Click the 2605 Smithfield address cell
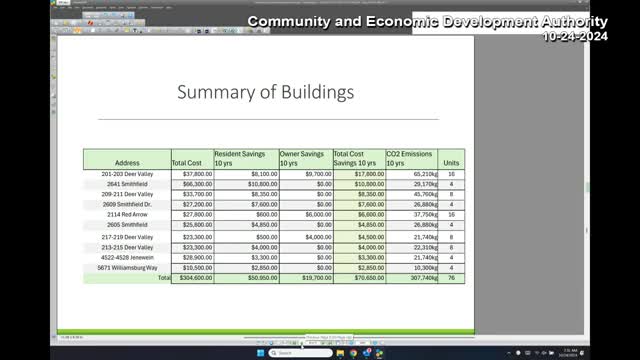The width and height of the screenshot is (640, 360). pyautogui.click(x=127, y=225)
